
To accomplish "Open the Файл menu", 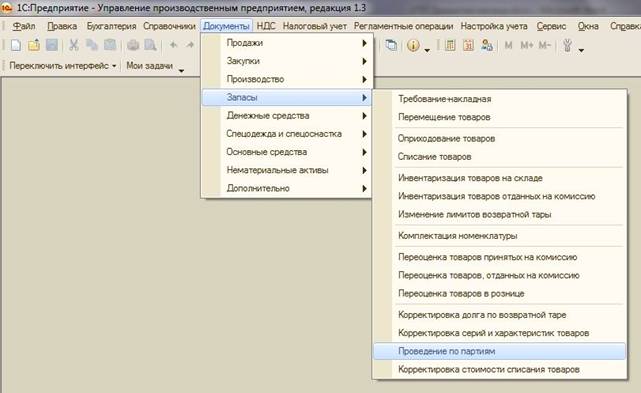I will pos(24,26).
